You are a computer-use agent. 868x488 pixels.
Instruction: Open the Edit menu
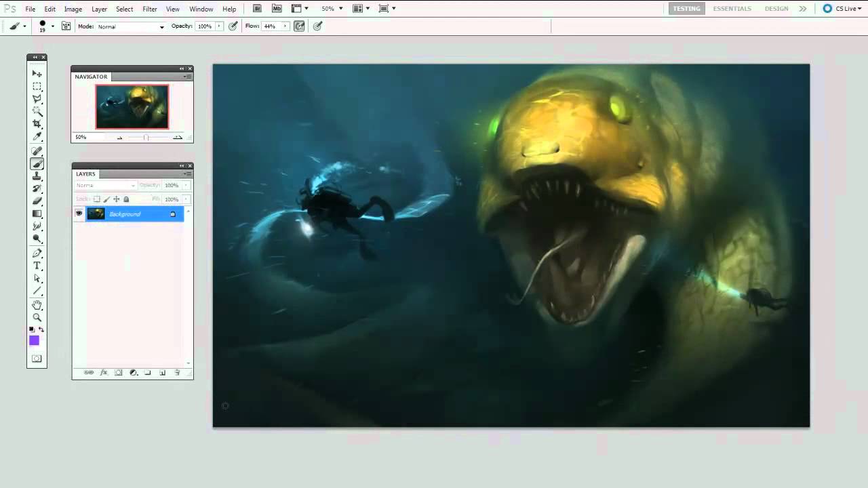[50, 9]
